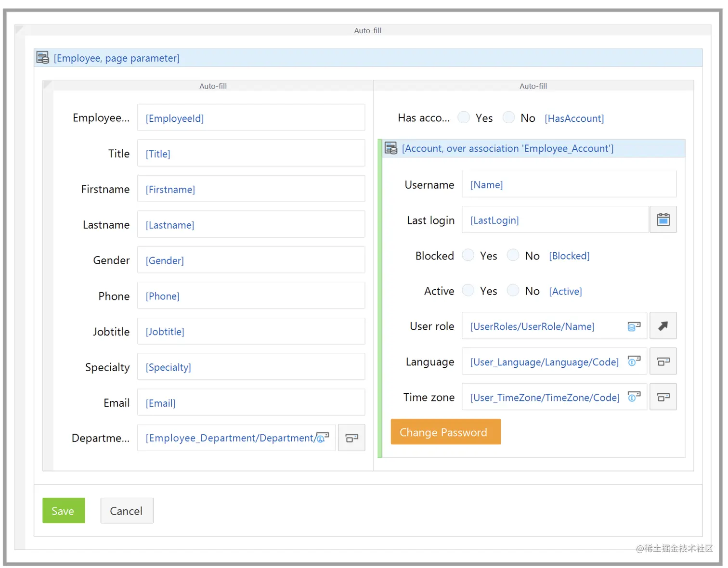Image resolution: width=728 pixels, height=568 pixels.
Task: Click the Gender input field
Action: pyautogui.click(x=251, y=260)
